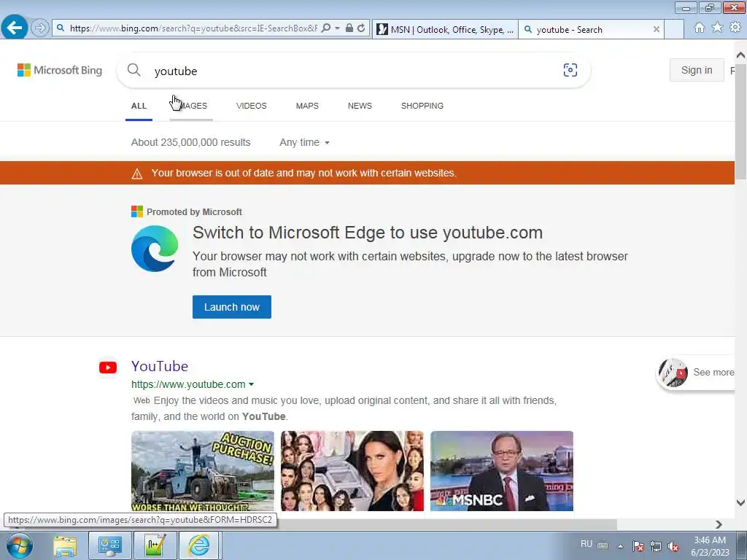
Task: Click the Microsoft Edge logo in promotion
Action: coord(155,249)
